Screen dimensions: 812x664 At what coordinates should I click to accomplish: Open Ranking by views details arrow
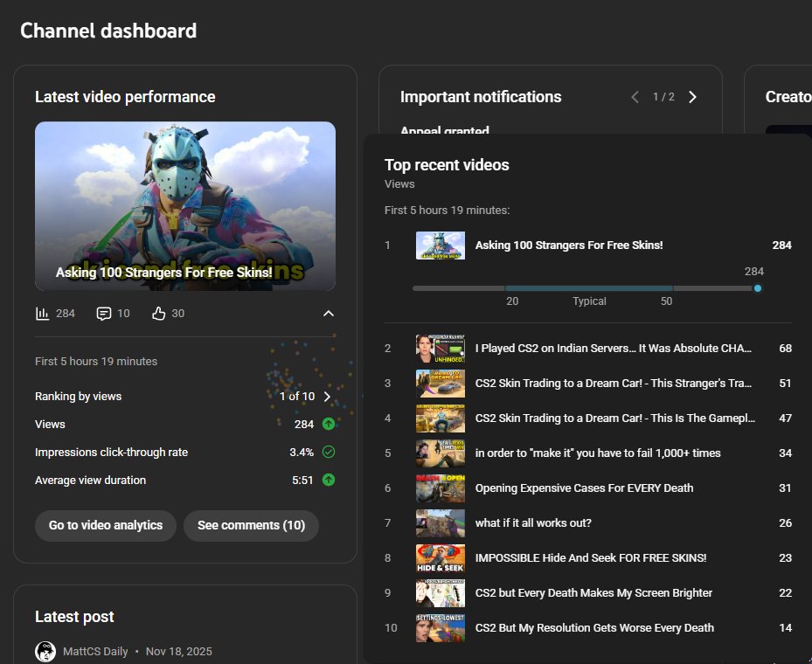pyautogui.click(x=328, y=396)
